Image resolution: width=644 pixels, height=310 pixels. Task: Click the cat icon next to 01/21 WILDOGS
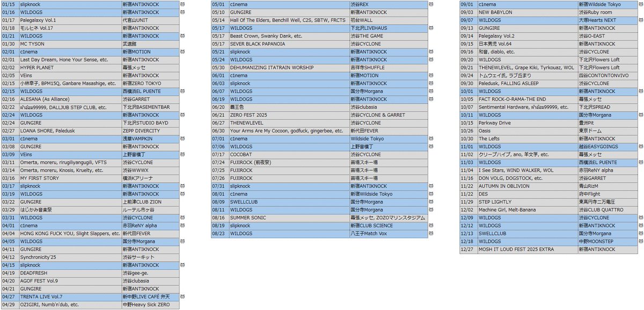(x=183, y=36)
